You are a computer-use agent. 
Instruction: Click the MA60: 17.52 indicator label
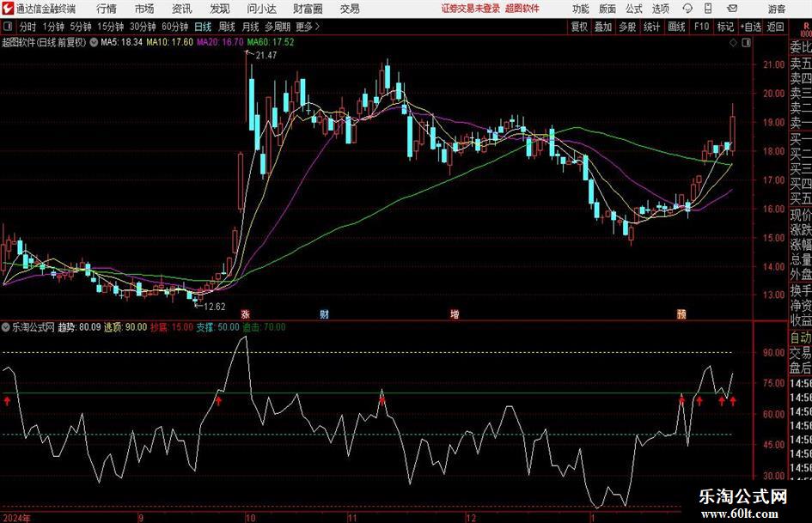click(271, 42)
